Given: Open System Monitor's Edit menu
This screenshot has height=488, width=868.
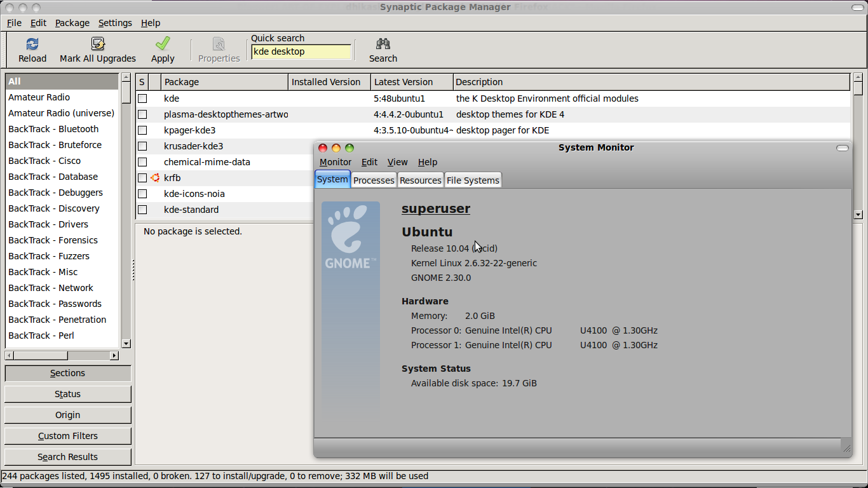Looking at the screenshot, I should (x=369, y=162).
